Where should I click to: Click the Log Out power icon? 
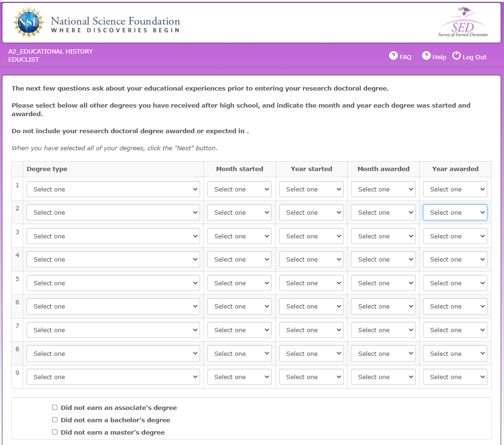[456, 56]
